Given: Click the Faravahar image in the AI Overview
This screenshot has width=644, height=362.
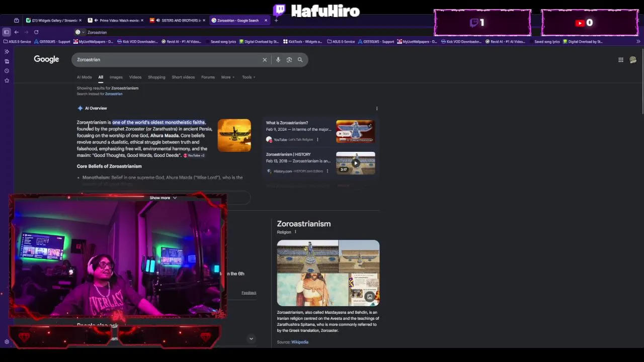Looking at the screenshot, I should 234,135.
